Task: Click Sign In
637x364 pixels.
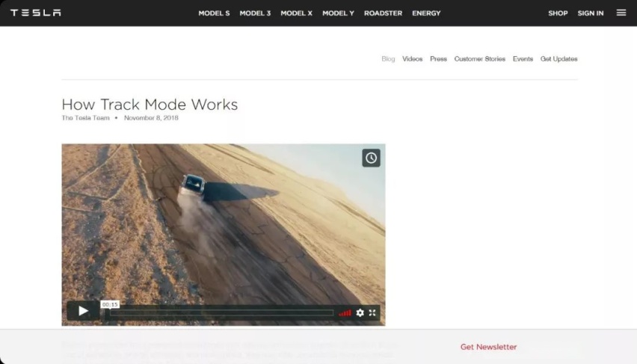Action: tap(591, 13)
